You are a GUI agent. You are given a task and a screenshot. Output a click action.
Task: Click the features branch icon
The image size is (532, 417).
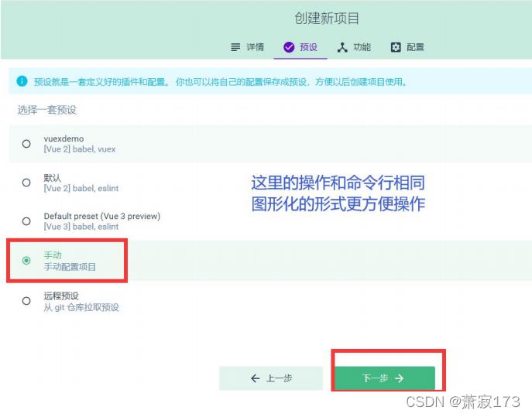click(x=342, y=47)
